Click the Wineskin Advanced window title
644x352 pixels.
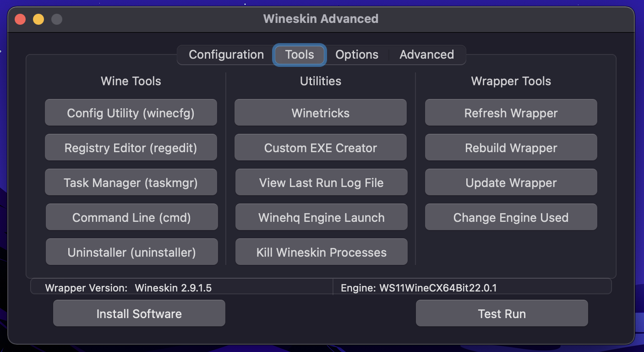321,19
